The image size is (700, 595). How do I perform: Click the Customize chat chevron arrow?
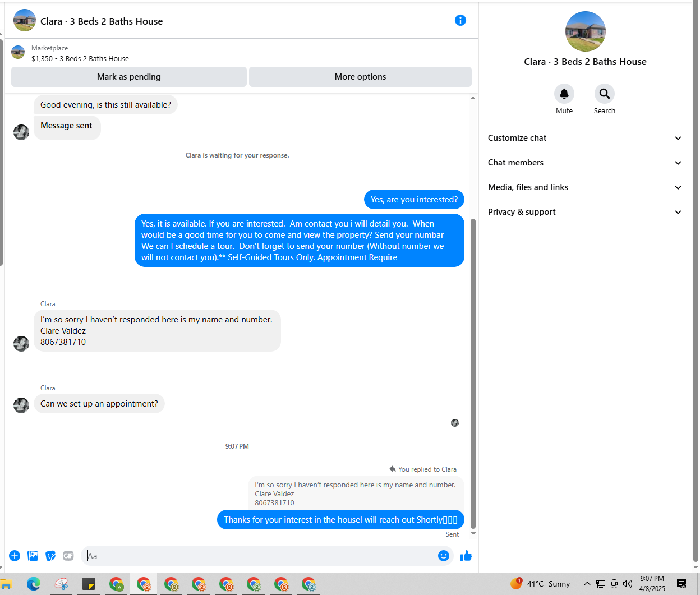[678, 139]
